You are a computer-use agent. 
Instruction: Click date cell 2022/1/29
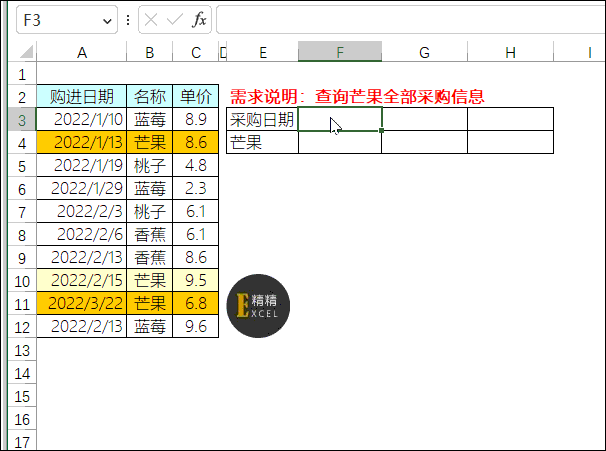[82, 188]
